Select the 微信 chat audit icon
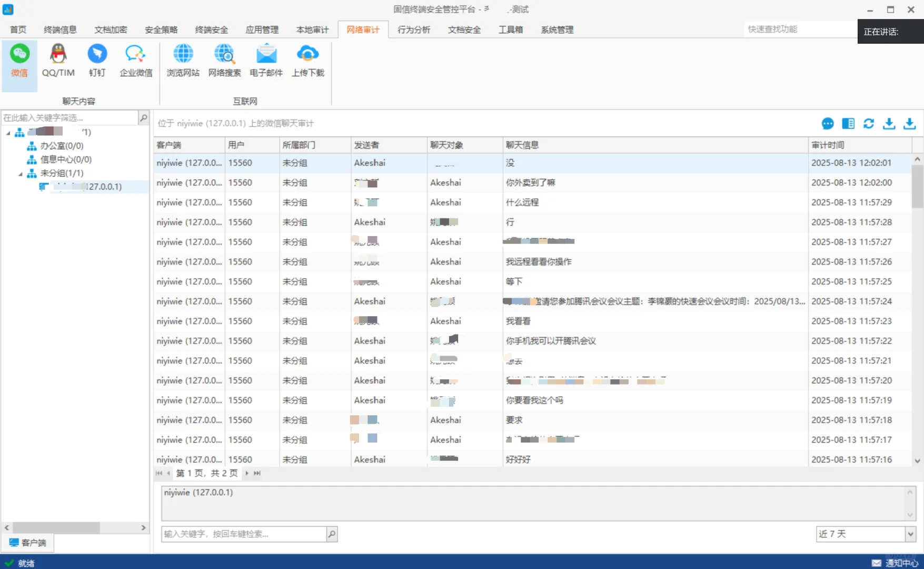 (19, 61)
